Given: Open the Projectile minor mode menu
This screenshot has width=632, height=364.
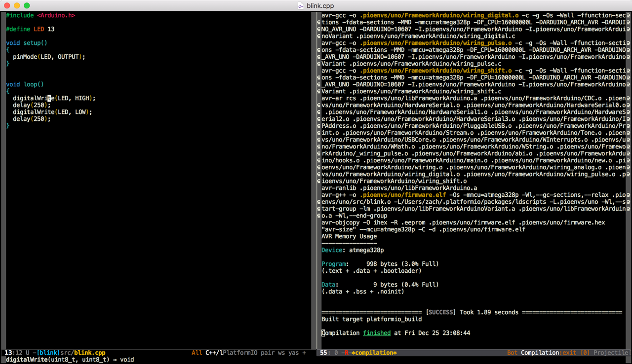Looking at the screenshot, I should [611, 353].
